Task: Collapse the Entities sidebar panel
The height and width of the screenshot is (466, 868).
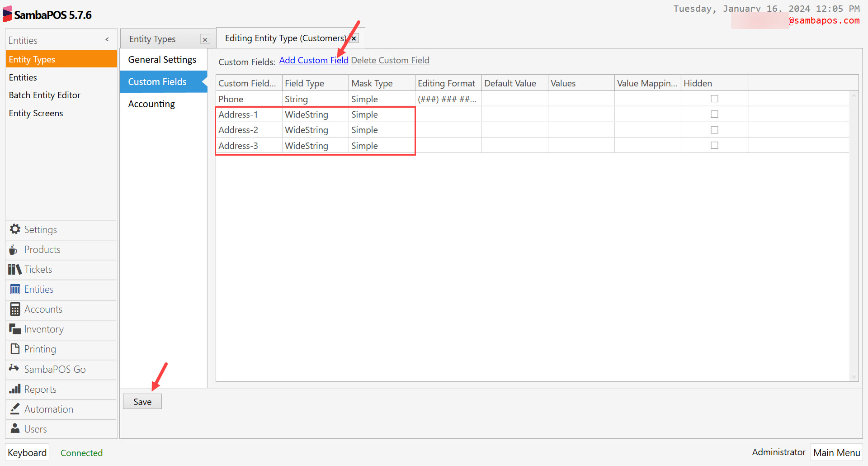Action: click(107, 40)
